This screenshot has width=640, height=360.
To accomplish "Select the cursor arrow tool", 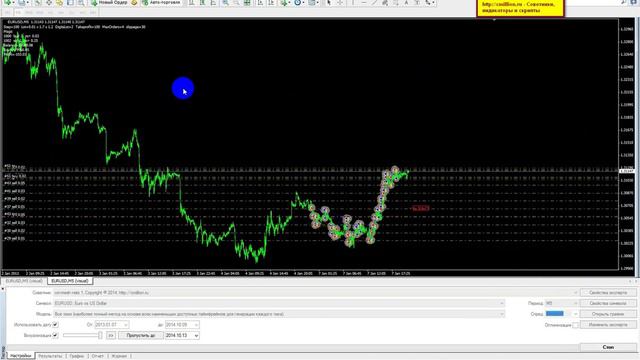I will click(x=329, y=2).
